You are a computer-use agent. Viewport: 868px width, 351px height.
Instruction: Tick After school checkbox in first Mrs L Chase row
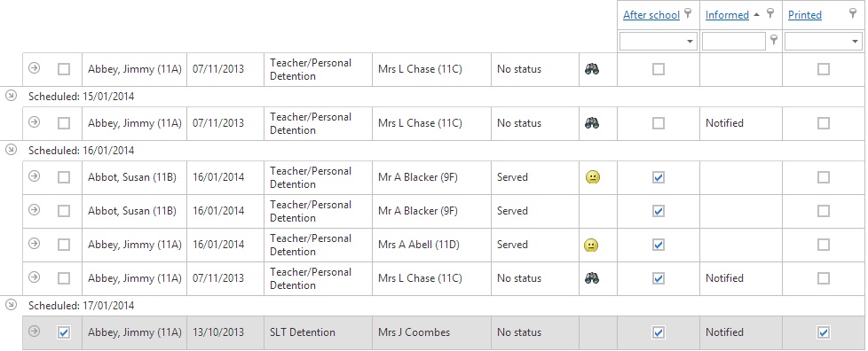tap(659, 69)
